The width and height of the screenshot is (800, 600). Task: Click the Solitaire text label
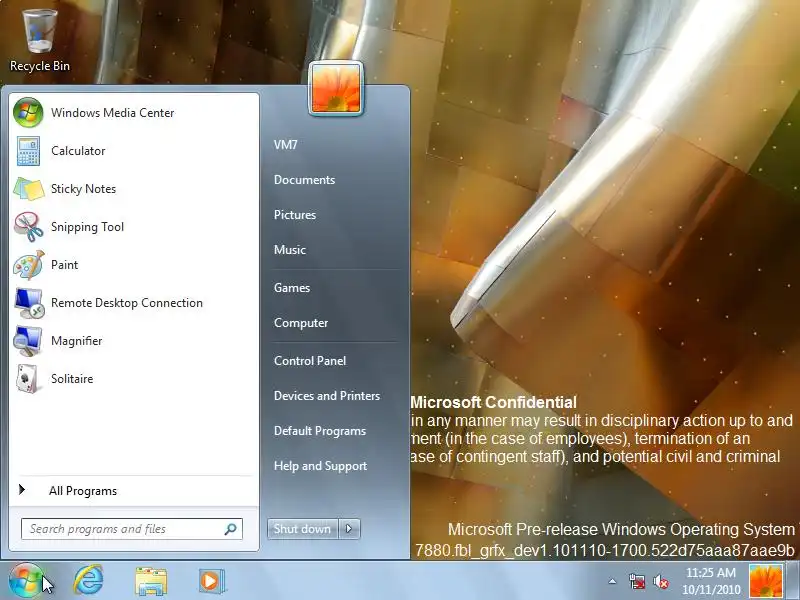click(72, 379)
